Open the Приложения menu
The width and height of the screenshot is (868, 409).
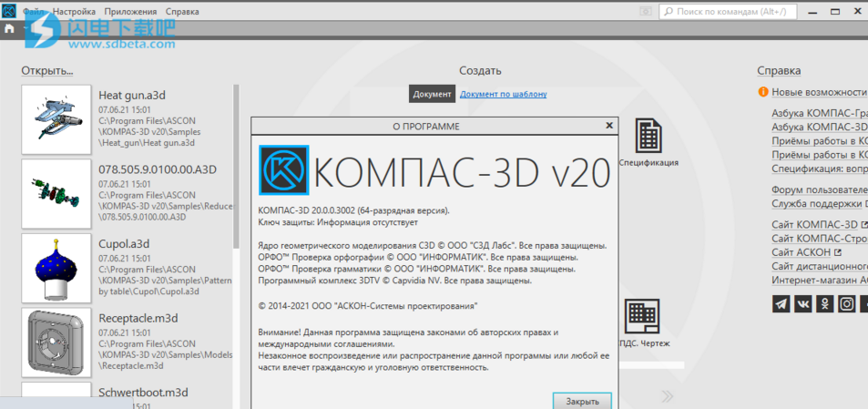[130, 11]
